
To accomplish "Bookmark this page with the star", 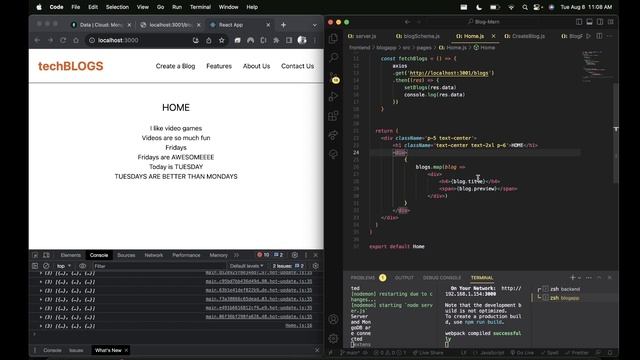I will pos(222,40).
